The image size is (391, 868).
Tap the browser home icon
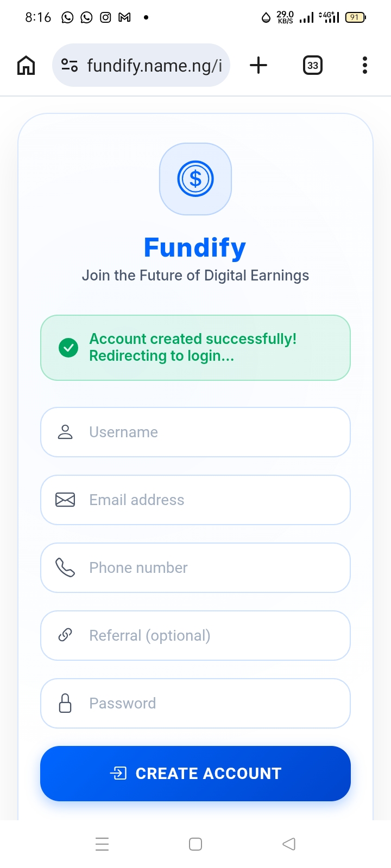(x=26, y=66)
